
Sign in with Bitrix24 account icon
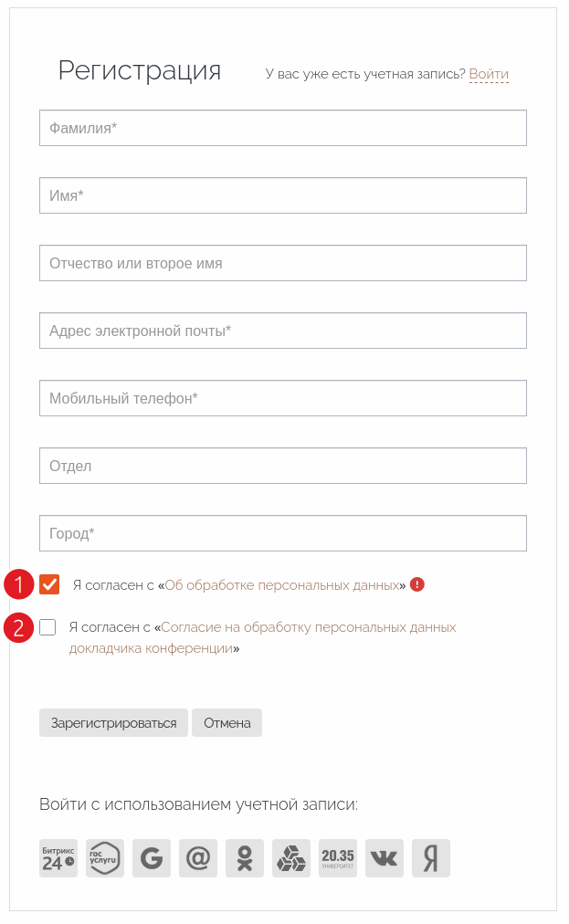click(x=58, y=858)
